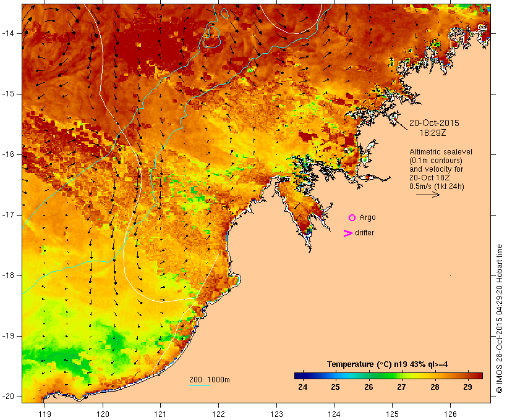Click longitude axis label '122'
This screenshot has height=420, width=507.
click(219, 414)
